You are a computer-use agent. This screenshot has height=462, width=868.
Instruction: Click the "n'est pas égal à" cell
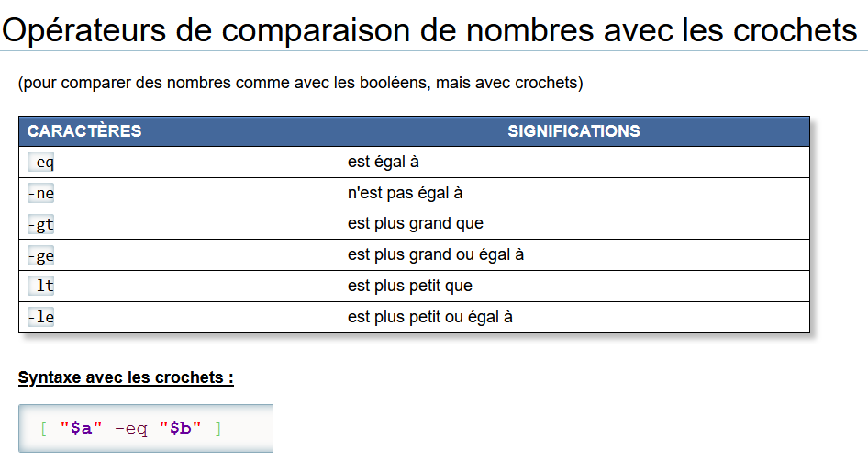pyautogui.click(x=406, y=194)
